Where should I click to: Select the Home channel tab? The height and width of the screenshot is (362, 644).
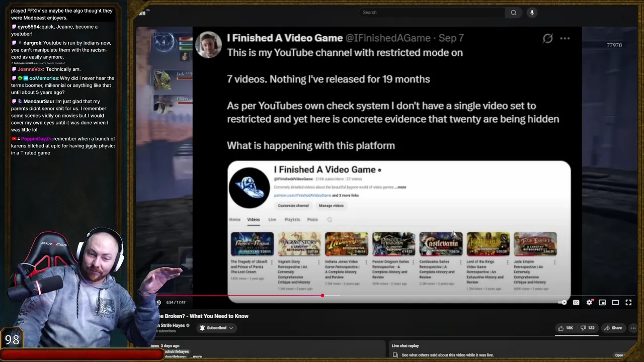tap(235, 220)
